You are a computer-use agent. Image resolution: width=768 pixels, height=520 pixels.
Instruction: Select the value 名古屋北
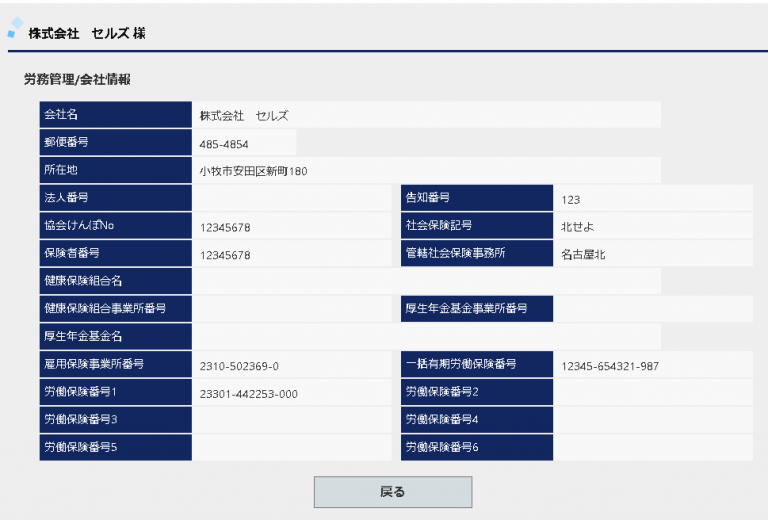pos(583,255)
